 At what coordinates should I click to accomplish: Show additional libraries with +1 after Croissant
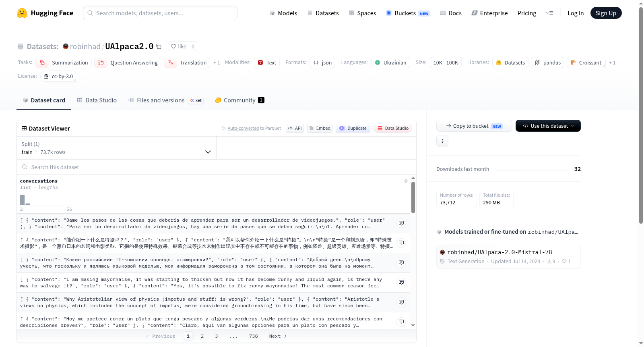(x=612, y=62)
